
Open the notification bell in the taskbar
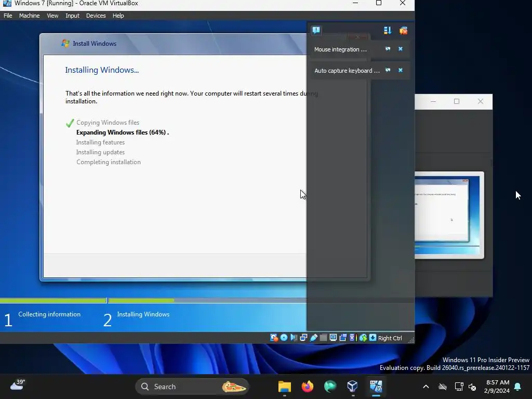tap(518, 387)
